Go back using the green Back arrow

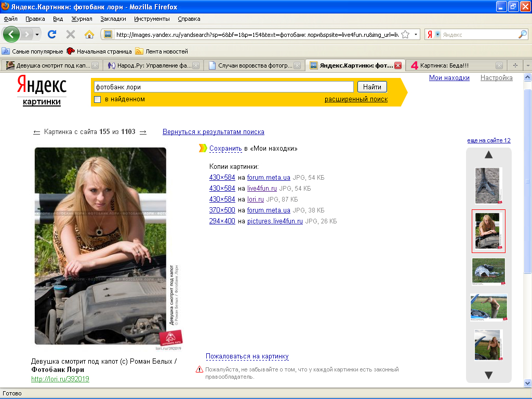11,34
